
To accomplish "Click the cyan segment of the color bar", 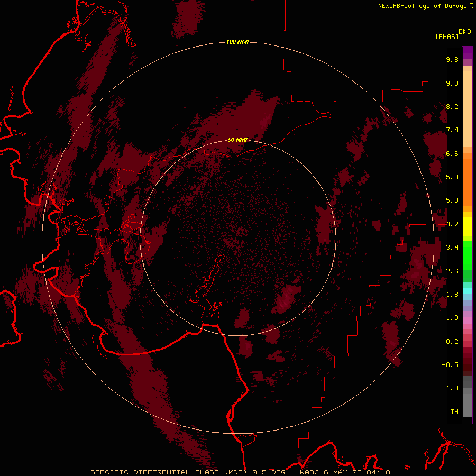I will pos(467,291).
